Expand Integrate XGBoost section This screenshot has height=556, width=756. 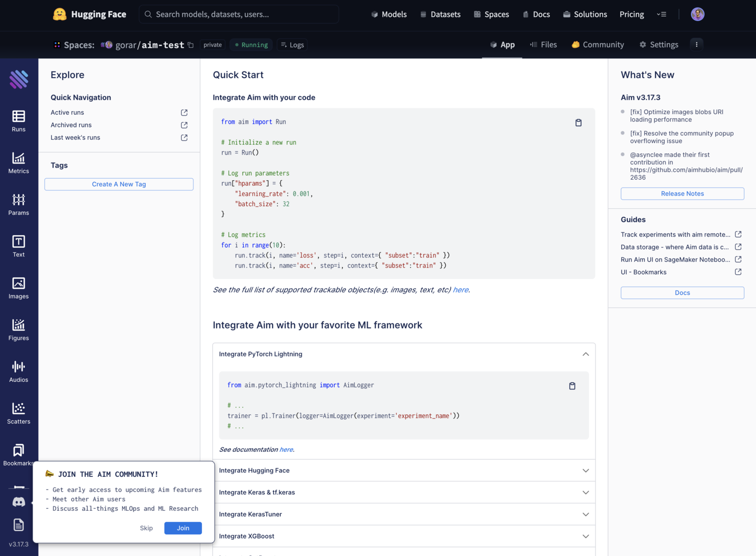(x=404, y=536)
